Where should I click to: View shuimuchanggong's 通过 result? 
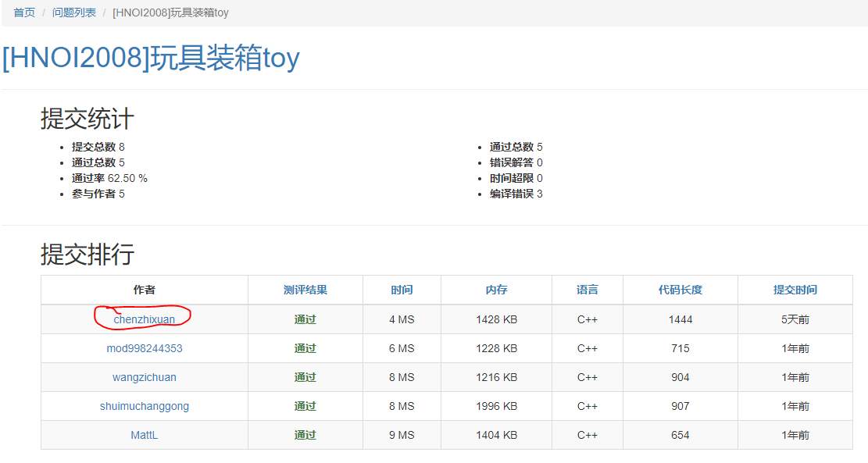click(x=305, y=406)
